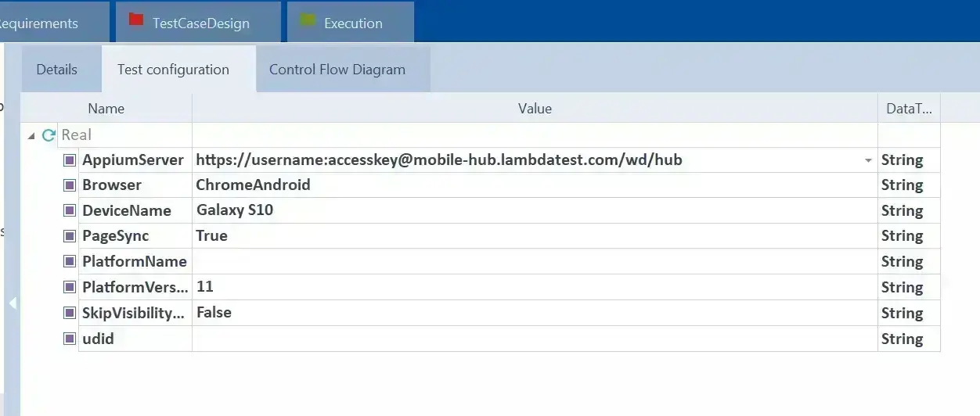Select the Galaxy S10 DeviceName value
980x416 pixels.
click(235, 211)
